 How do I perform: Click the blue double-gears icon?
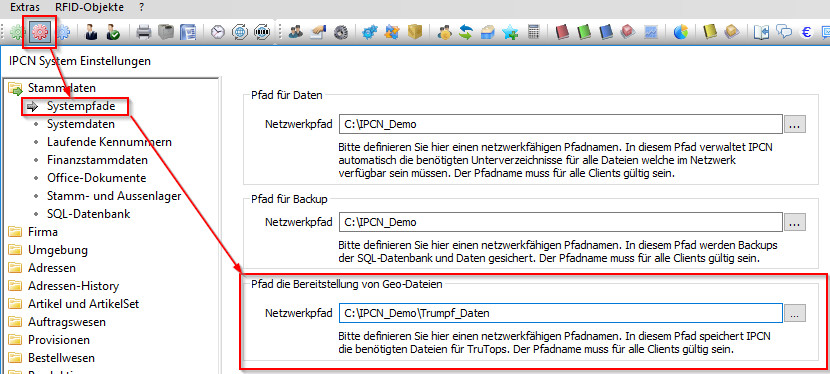(369, 32)
